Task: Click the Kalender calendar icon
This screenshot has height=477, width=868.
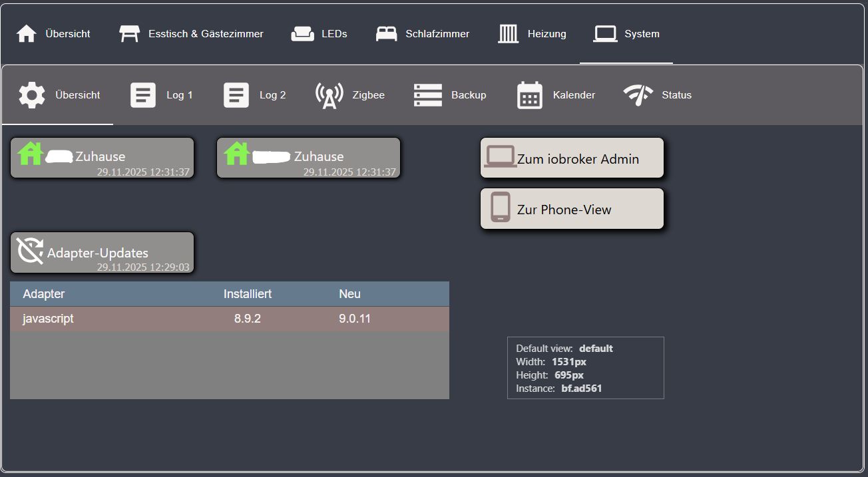Action: pos(529,95)
